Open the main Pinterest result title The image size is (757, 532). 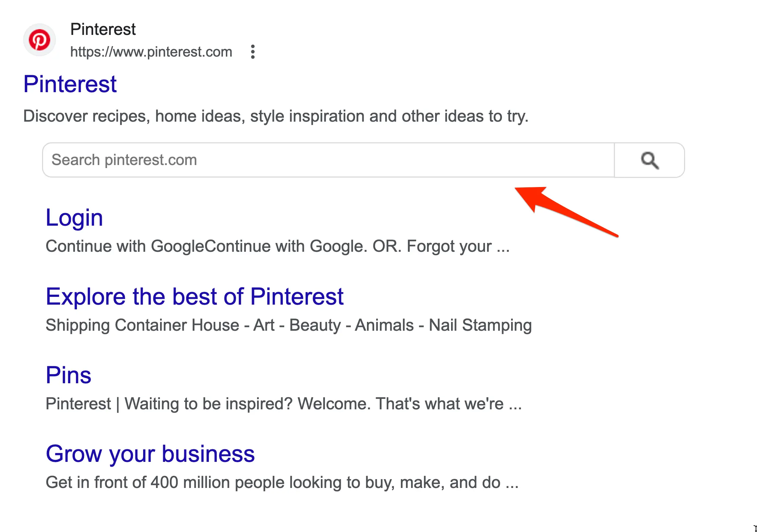(x=70, y=84)
